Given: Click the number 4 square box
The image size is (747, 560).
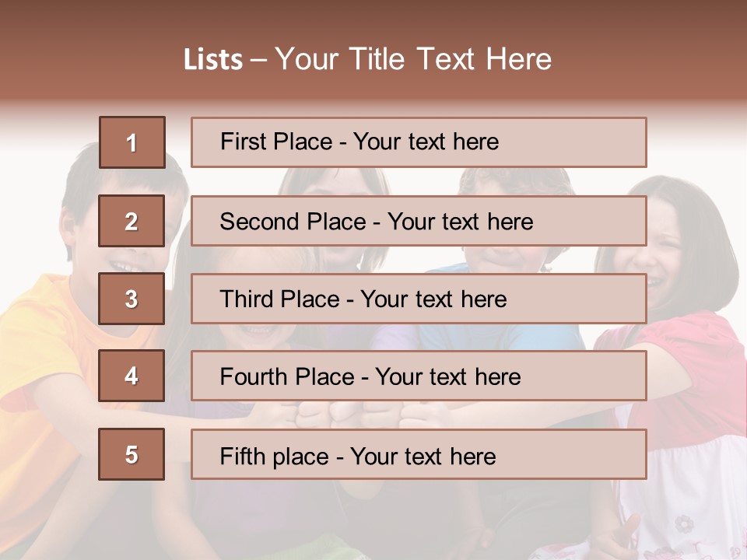Looking at the screenshot, I should coord(132,376).
